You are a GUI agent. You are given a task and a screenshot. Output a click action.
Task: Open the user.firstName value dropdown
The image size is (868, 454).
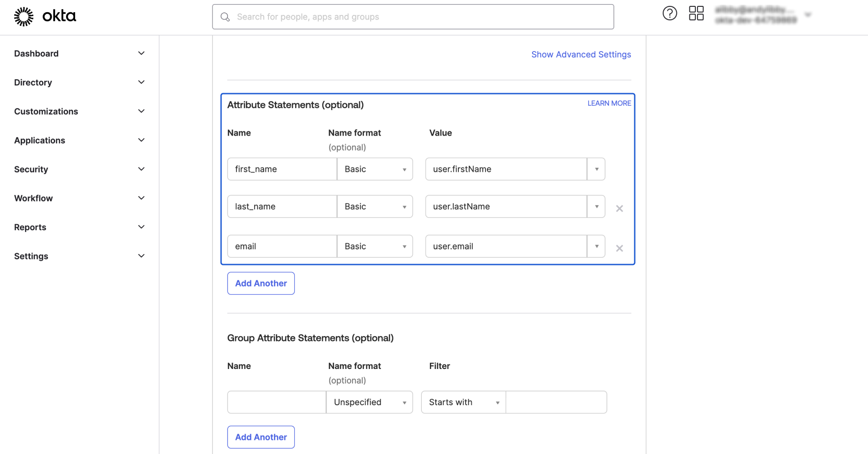(596, 169)
